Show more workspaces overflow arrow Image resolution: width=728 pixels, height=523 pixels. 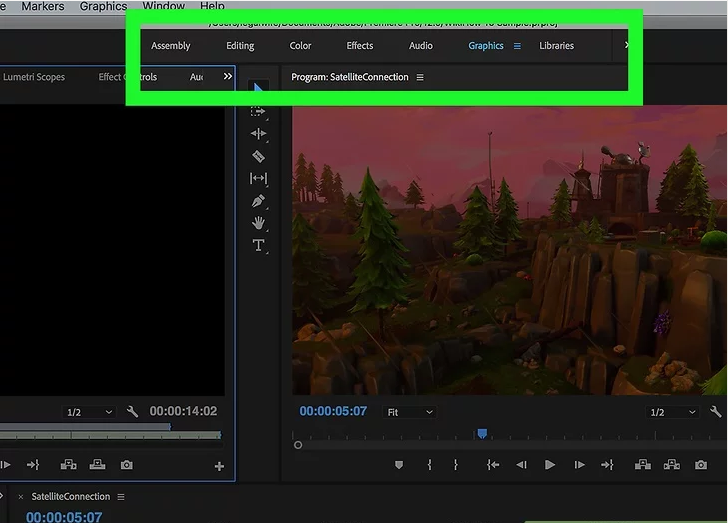click(626, 45)
